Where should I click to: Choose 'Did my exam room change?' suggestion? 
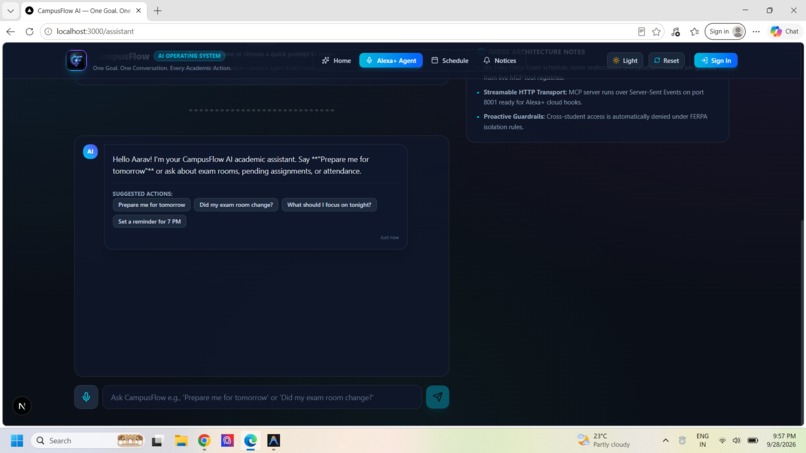point(236,205)
